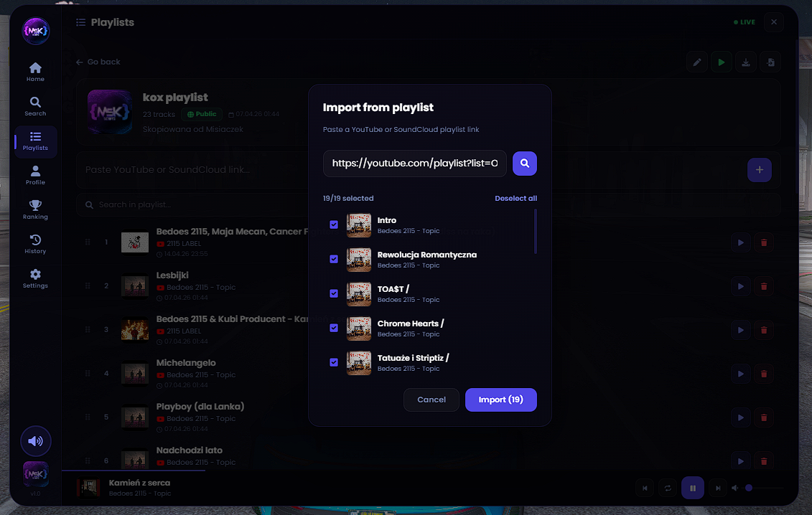The width and height of the screenshot is (812, 515).
Task: Click the MSK logo at top of sidebar
Action: point(36,31)
